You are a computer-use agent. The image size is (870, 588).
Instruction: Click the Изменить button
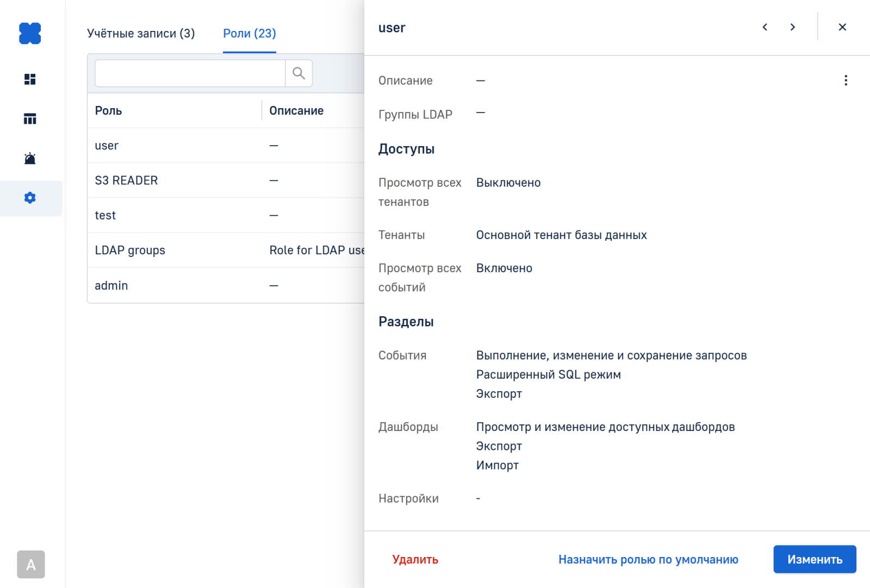pos(815,559)
